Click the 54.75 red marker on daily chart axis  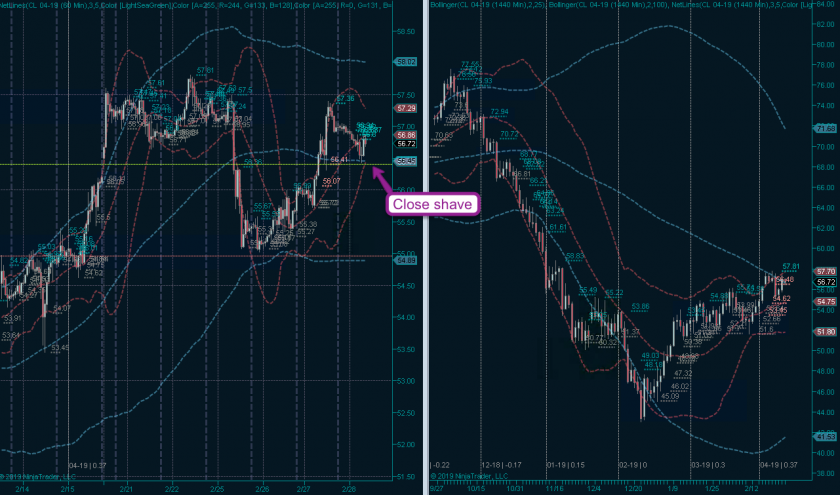coord(825,302)
